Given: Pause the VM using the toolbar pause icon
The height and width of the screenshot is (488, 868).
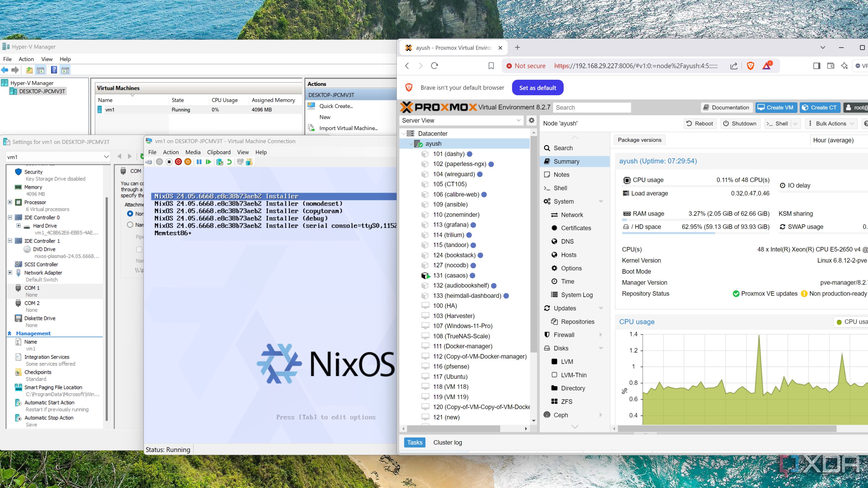Looking at the screenshot, I should point(199,162).
